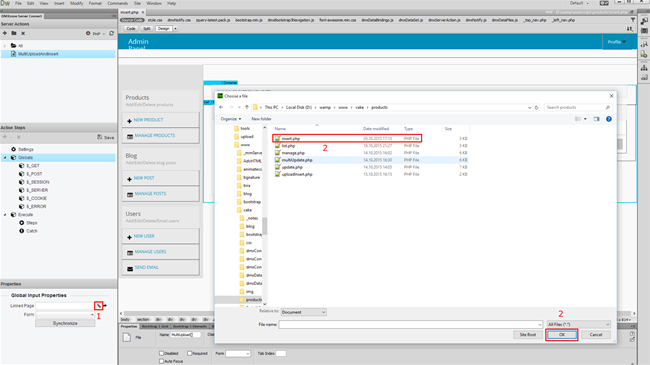This screenshot has height=365, width=650.
Task: Browse for linked page file icon
Action: coord(99,306)
